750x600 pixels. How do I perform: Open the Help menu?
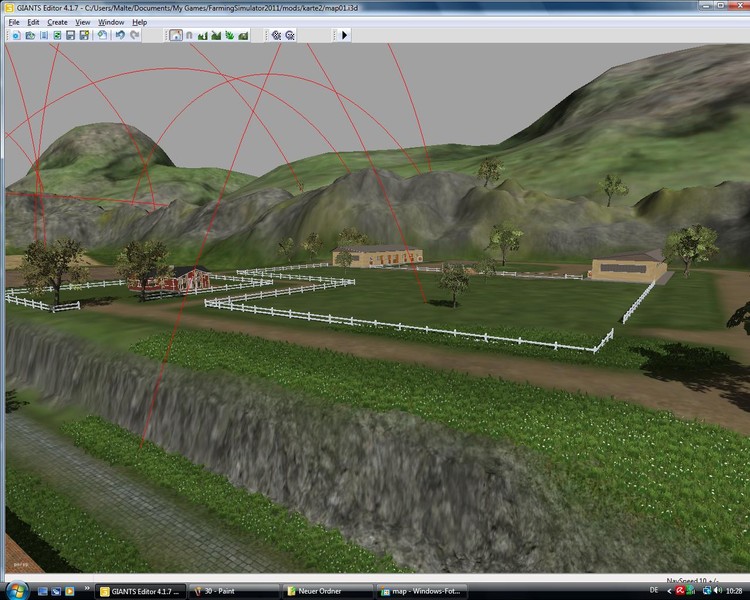(140, 22)
